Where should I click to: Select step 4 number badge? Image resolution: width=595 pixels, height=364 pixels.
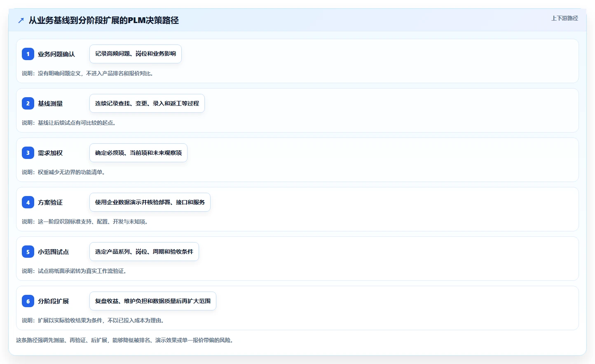click(x=28, y=202)
